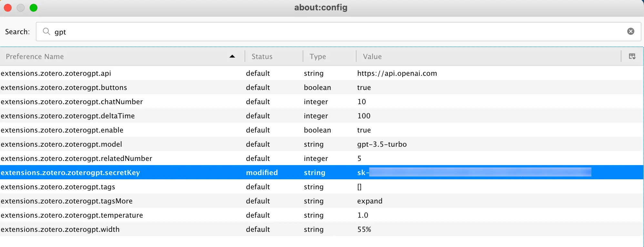
Task: Sort by Preference Name column header
Action: (35, 56)
